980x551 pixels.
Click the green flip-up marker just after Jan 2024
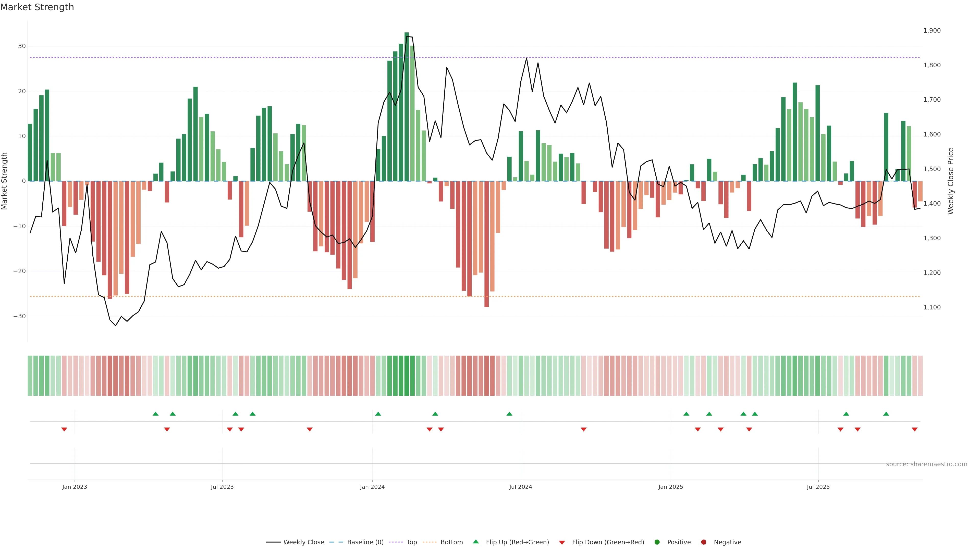click(378, 414)
